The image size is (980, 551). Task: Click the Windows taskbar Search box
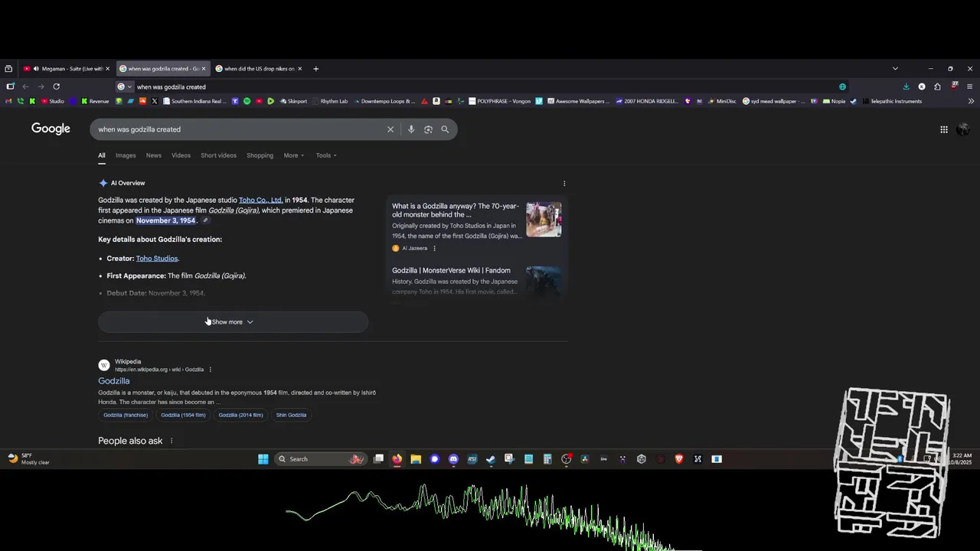click(320, 459)
